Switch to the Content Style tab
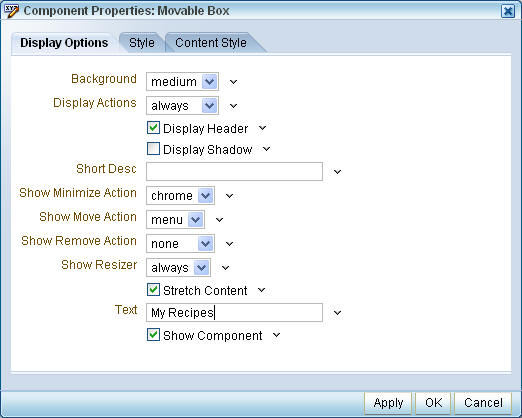The width and height of the screenshot is (522, 418). (x=211, y=43)
